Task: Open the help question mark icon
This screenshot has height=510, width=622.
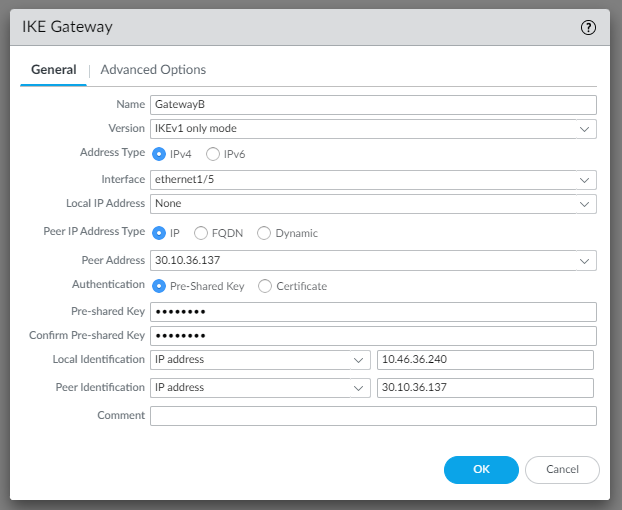Action: (588, 27)
